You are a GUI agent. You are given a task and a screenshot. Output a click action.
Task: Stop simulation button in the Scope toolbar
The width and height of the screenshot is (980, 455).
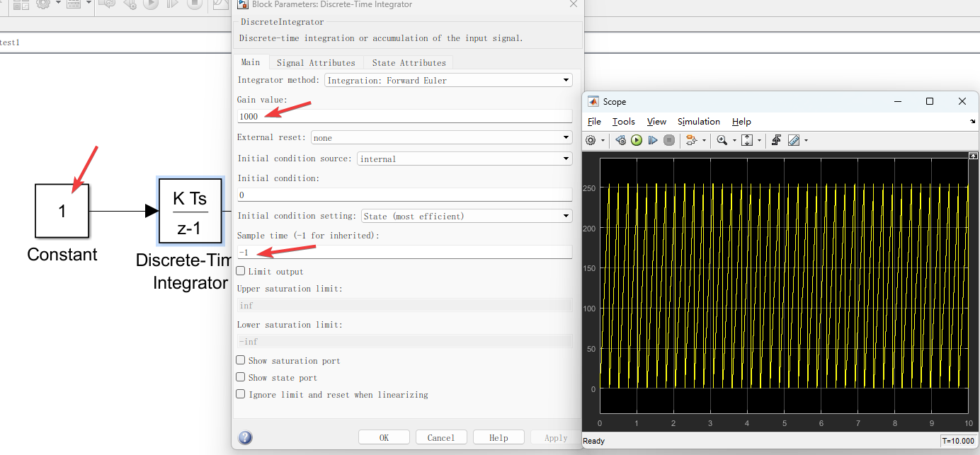669,140
